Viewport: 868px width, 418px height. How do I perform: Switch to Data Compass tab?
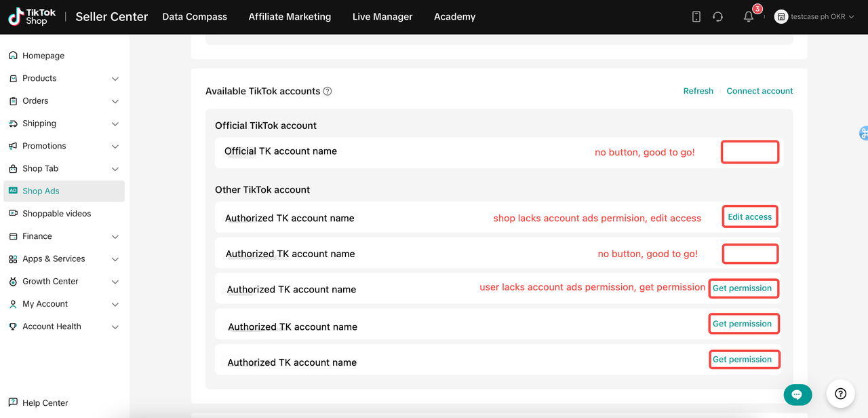[x=195, y=17]
